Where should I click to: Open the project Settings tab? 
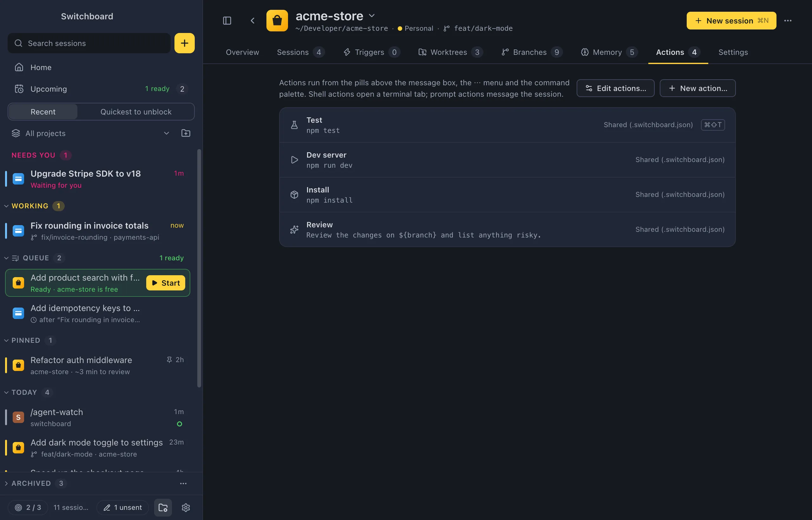733,52
